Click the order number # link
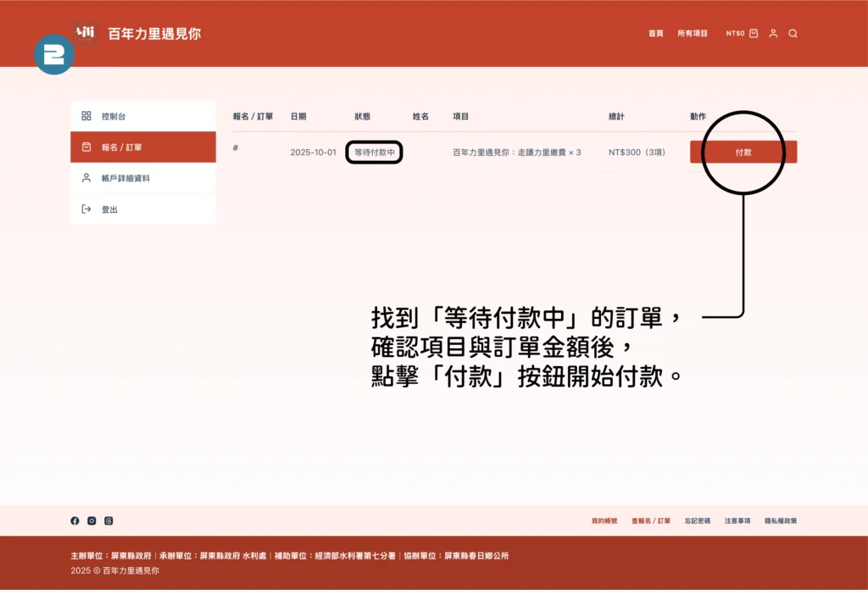Screen dimensions: 868x590 (236, 147)
